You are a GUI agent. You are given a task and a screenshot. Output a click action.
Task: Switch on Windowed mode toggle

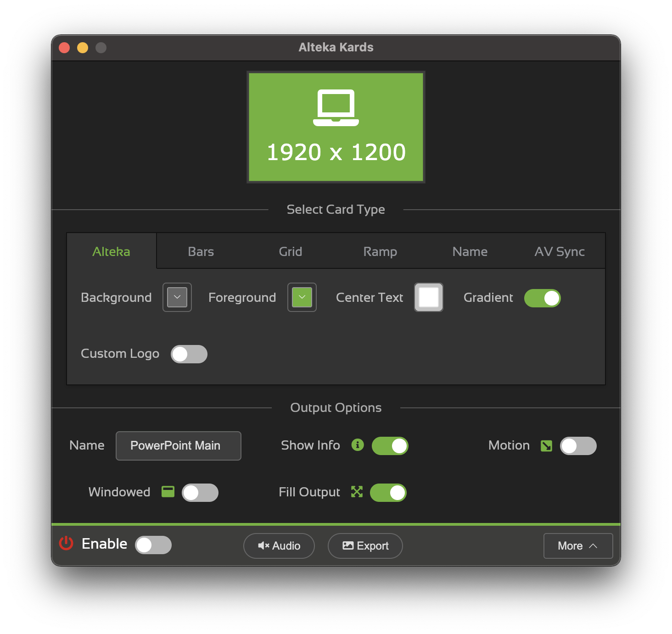[200, 493]
